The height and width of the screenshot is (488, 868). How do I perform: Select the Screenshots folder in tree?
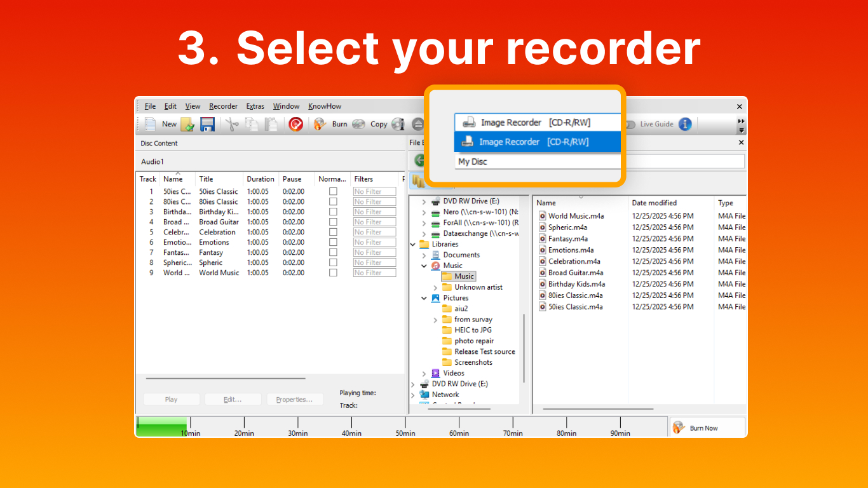pos(473,362)
